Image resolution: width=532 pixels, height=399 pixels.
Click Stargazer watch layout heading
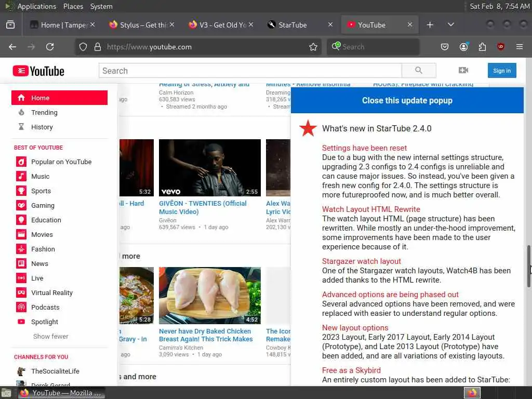[362, 261]
